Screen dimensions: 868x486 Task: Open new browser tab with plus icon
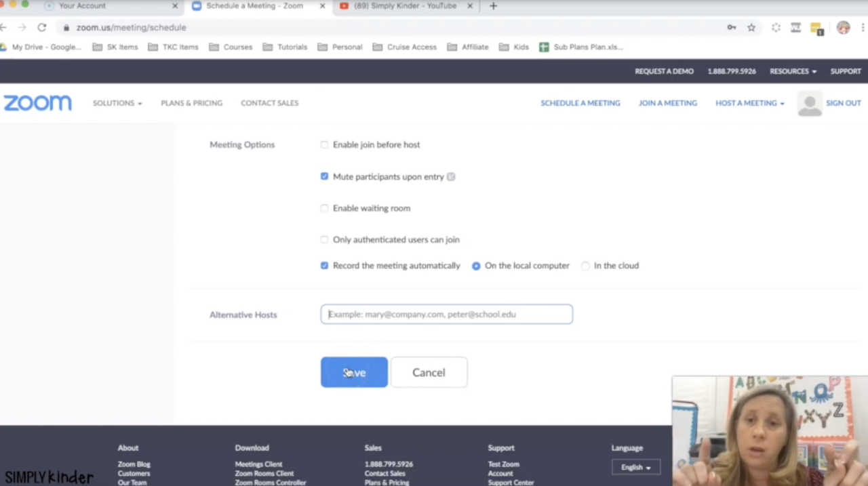click(x=493, y=6)
